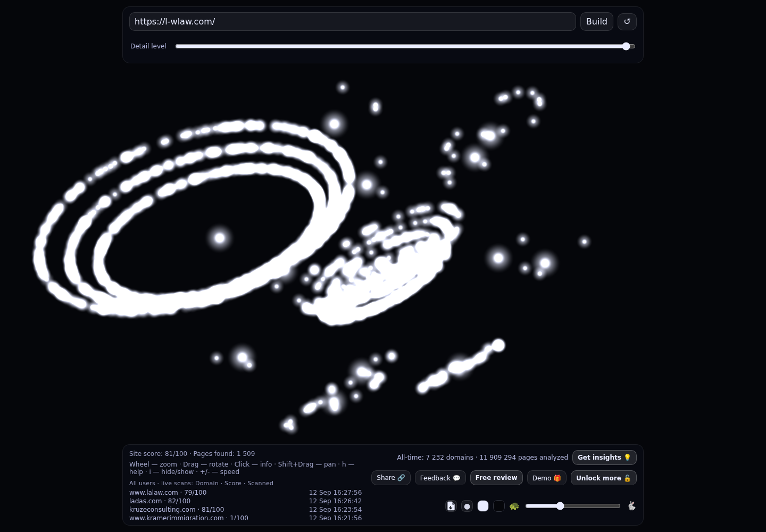Click the file download icon
The height and width of the screenshot is (532, 766).
tap(451, 506)
